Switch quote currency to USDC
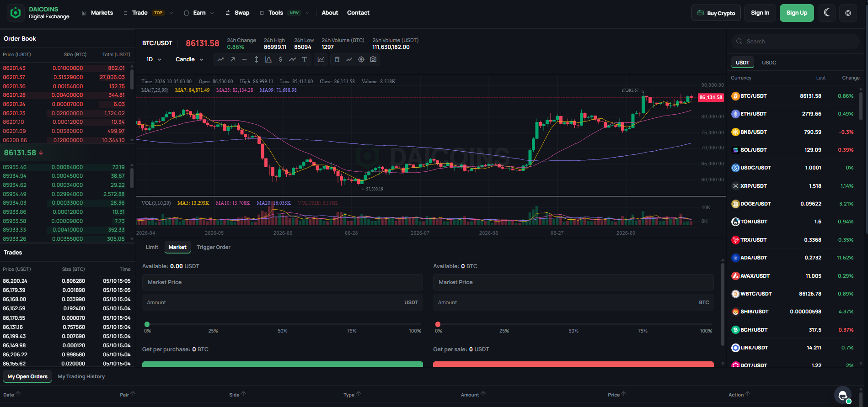868x407 pixels. click(x=769, y=63)
